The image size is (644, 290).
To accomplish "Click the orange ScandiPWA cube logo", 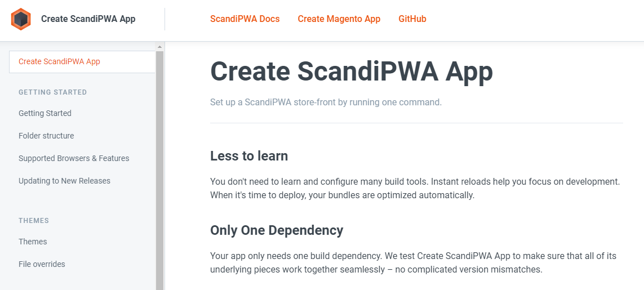I will click(x=21, y=19).
